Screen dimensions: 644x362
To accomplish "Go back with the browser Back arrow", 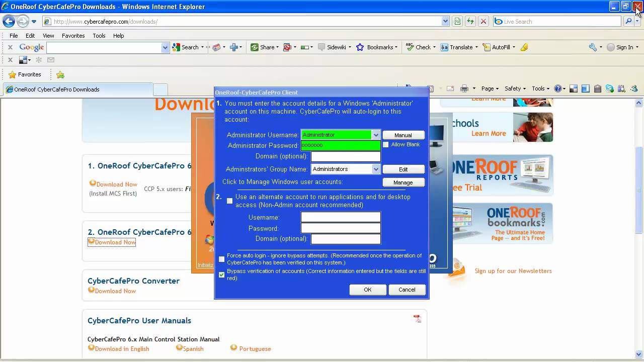I will pos(9,21).
